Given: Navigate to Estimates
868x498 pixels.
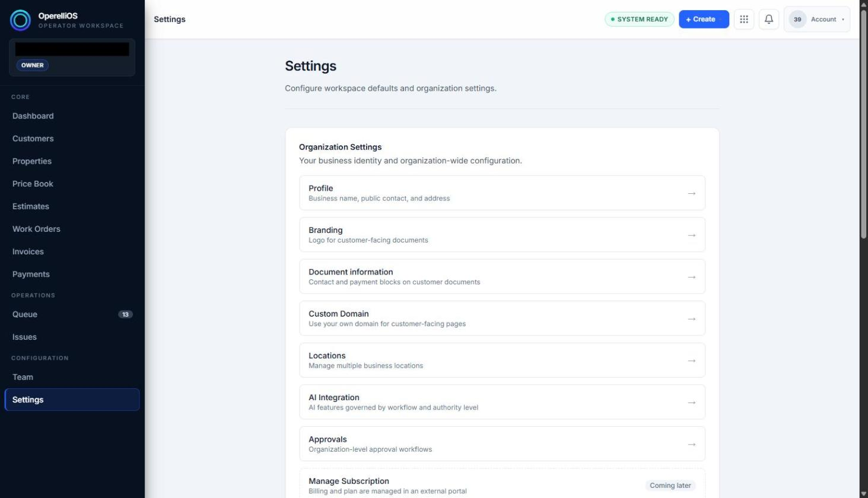Looking at the screenshot, I should 72,206.
